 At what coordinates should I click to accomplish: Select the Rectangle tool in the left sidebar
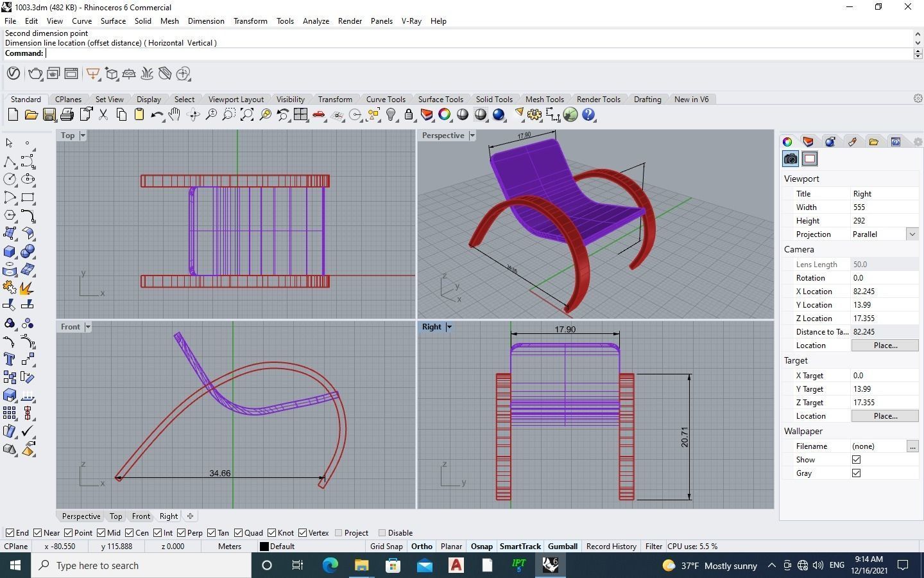pos(28,197)
